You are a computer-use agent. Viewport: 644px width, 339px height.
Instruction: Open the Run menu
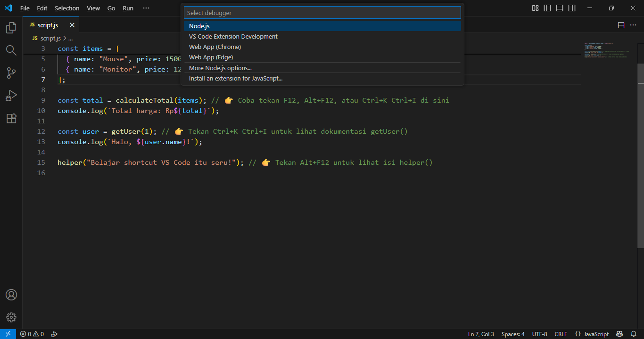click(128, 8)
